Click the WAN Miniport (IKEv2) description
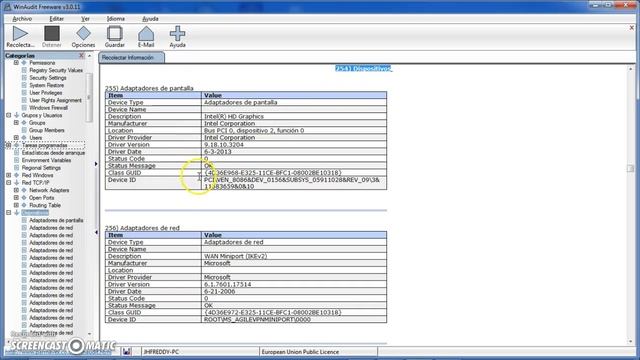Viewport: 640px width, 360px height. [236, 256]
